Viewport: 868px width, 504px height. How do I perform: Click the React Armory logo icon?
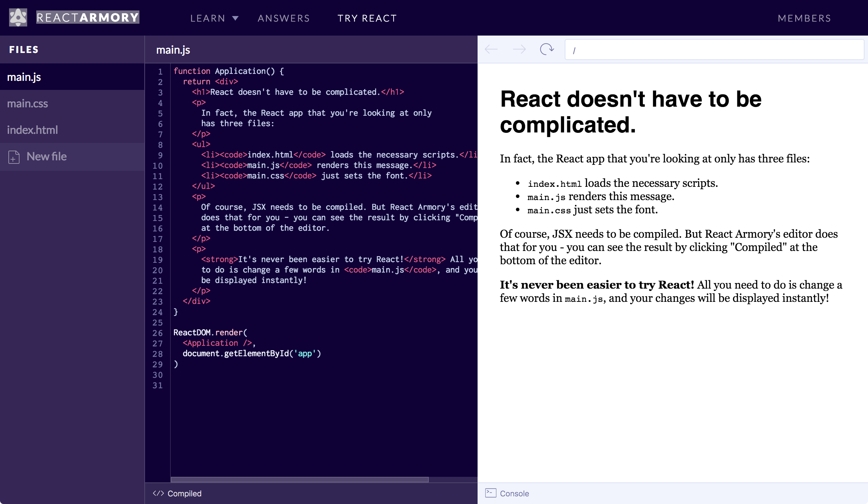(x=18, y=17)
